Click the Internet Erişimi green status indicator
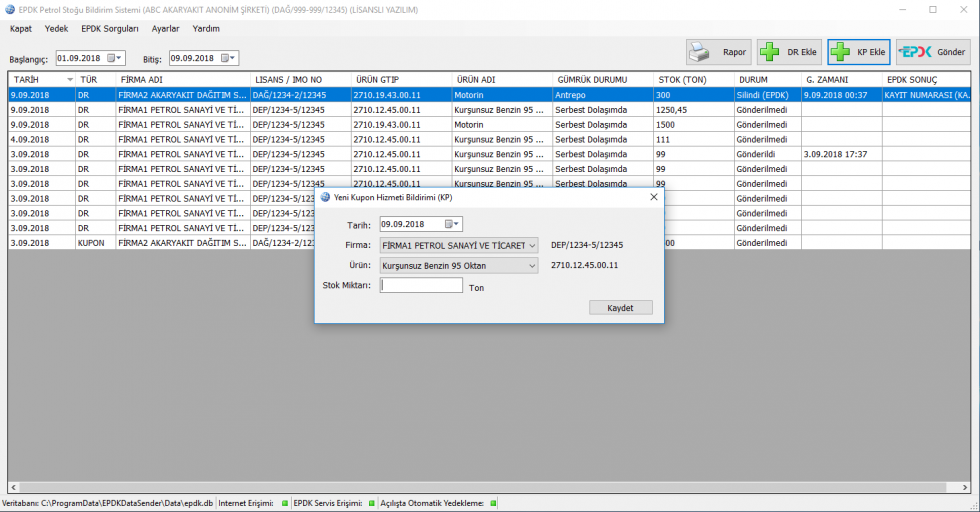Screen dimensions: 980x512 pos(284,503)
